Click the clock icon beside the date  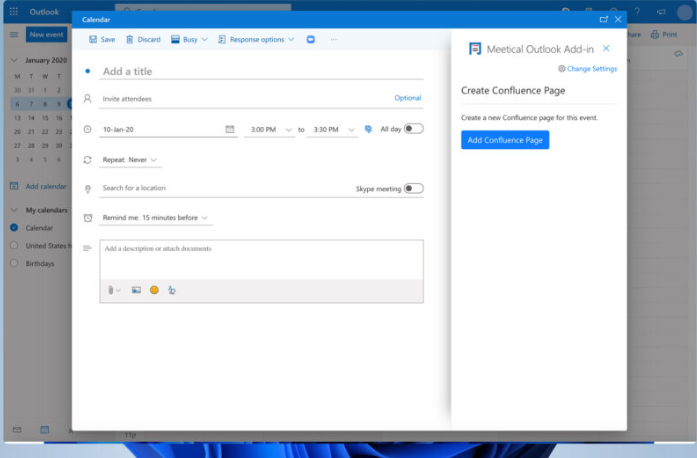click(x=88, y=129)
